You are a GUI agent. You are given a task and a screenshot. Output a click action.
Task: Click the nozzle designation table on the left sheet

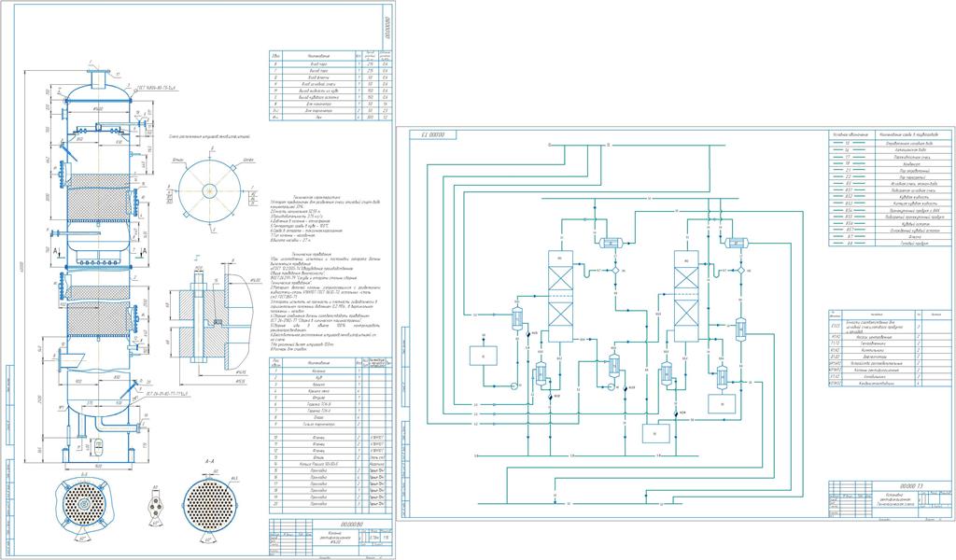[x=330, y=85]
